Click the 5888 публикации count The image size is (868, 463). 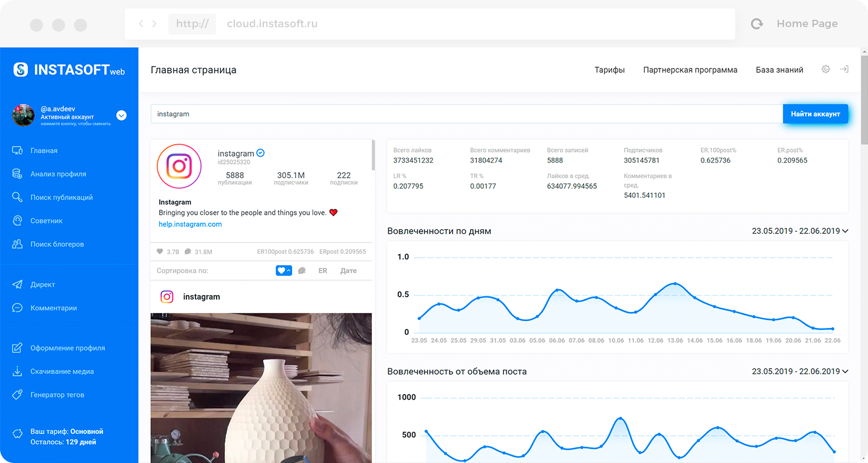tap(235, 178)
